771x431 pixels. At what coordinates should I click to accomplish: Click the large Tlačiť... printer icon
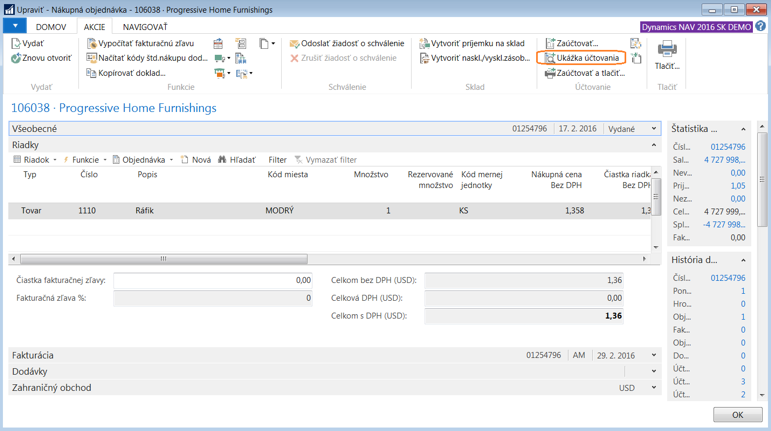point(667,49)
